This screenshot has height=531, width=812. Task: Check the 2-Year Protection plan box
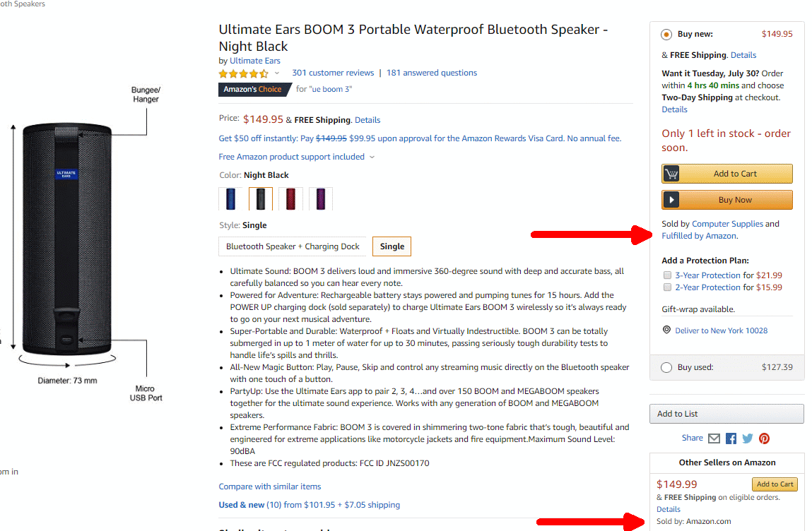pyautogui.click(x=667, y=287)
